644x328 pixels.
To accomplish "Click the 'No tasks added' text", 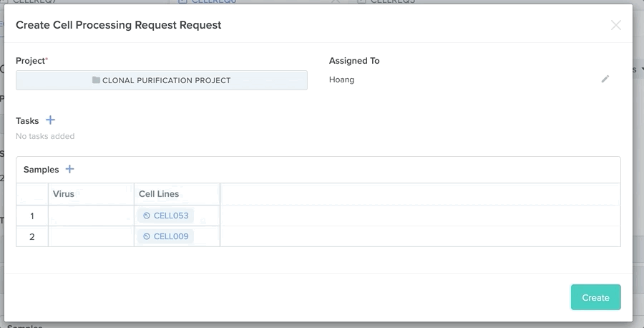I will (45, 136).
